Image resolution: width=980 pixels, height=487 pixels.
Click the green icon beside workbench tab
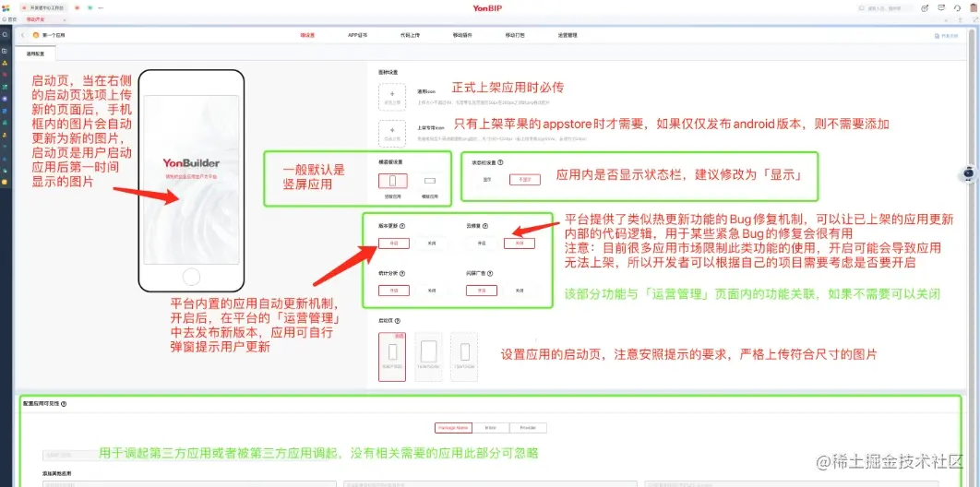tap(90, 8)
